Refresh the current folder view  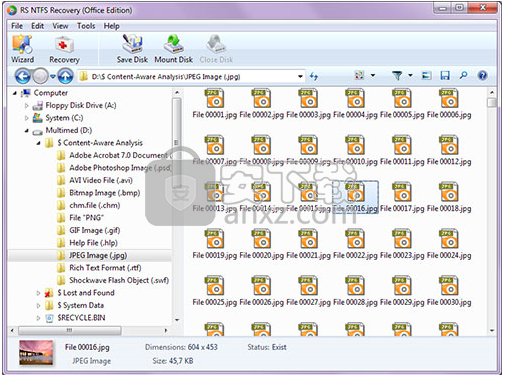(314, 76)
